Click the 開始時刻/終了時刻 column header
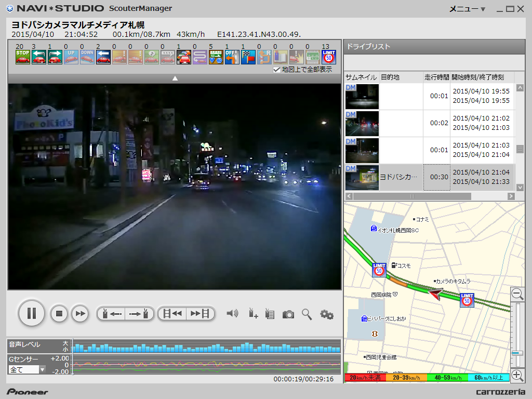Screen dimensions: 532x399 click(477, 77)
